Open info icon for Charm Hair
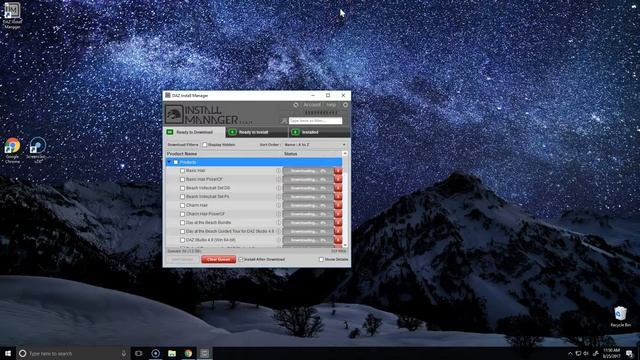 (x=279, y=205)
